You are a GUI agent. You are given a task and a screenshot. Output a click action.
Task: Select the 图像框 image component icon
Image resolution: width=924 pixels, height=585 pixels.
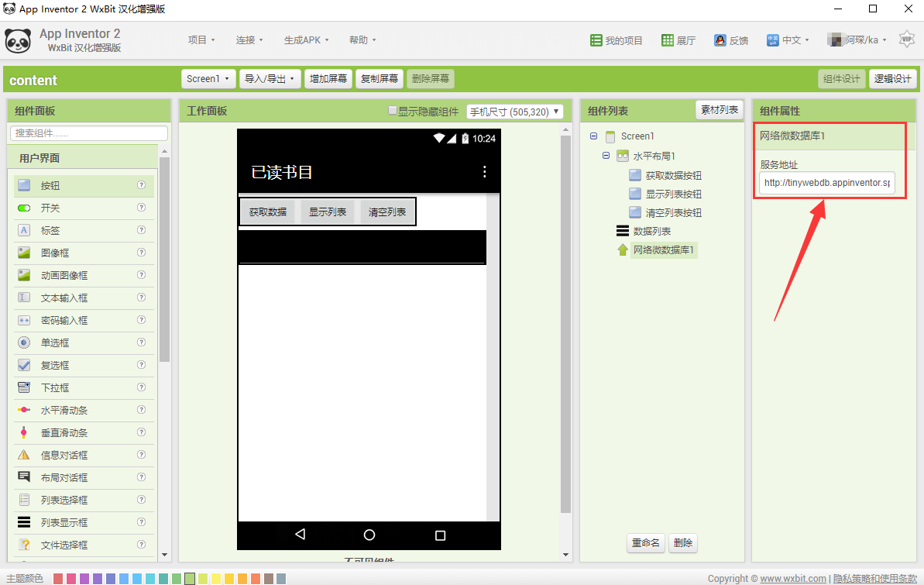(x=23, y=253)
